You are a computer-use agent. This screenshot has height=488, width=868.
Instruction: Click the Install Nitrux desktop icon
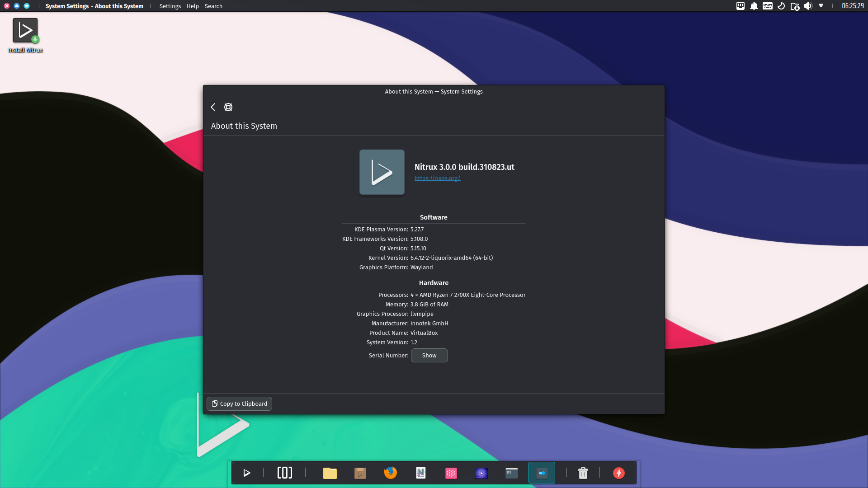coord(25,34)
